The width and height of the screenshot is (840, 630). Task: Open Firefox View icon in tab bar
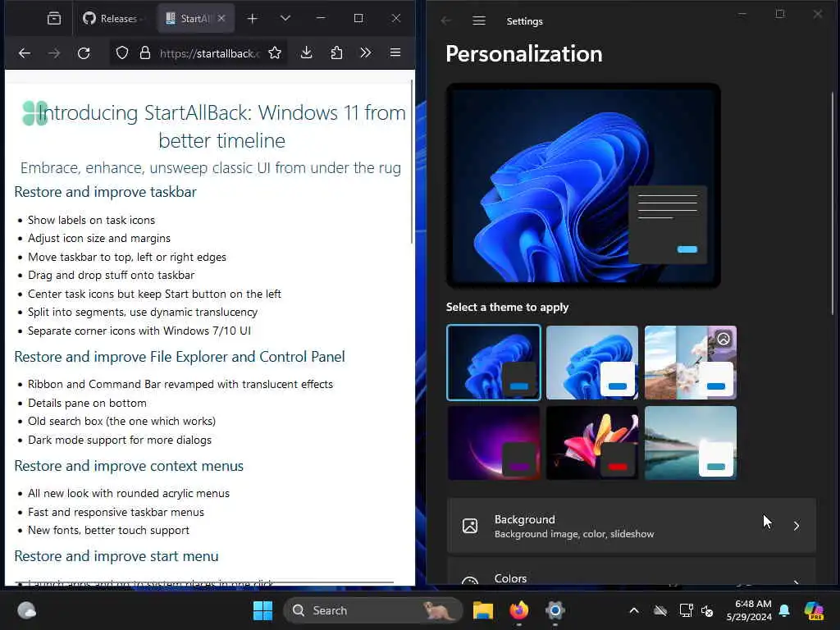tap(54, 18)
